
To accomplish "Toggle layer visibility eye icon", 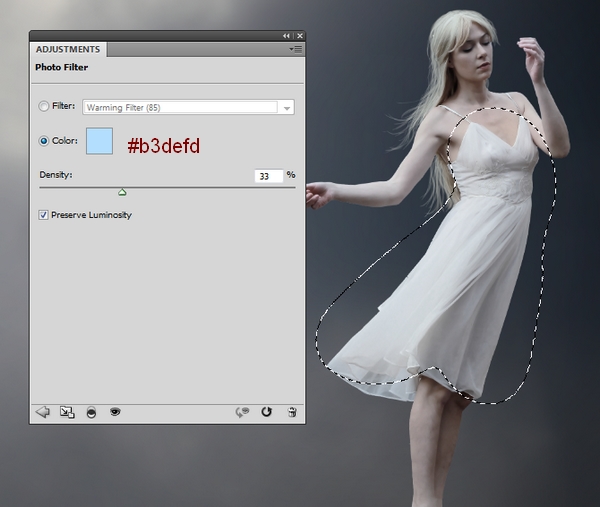I will click(115, 411).
